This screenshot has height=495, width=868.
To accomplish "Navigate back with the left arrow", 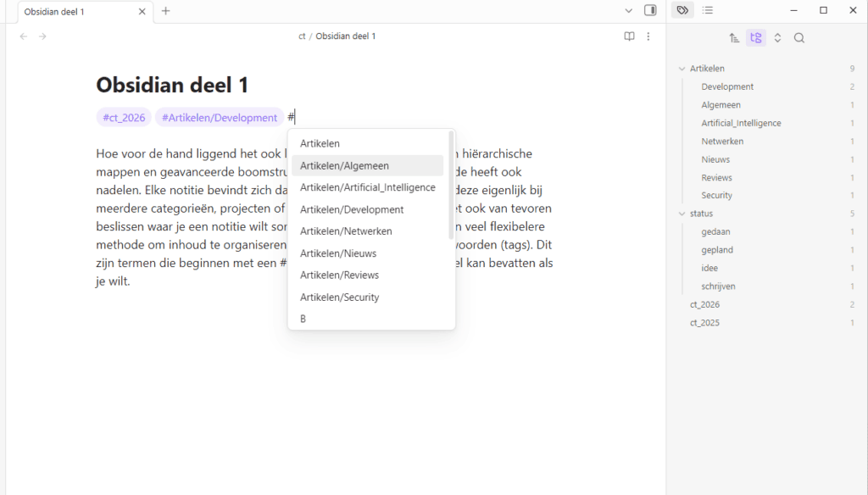I will point(23,36).
